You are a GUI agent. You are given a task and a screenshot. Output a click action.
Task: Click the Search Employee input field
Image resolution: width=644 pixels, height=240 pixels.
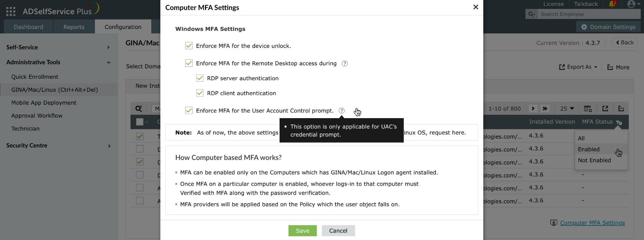tap(589, 14)
